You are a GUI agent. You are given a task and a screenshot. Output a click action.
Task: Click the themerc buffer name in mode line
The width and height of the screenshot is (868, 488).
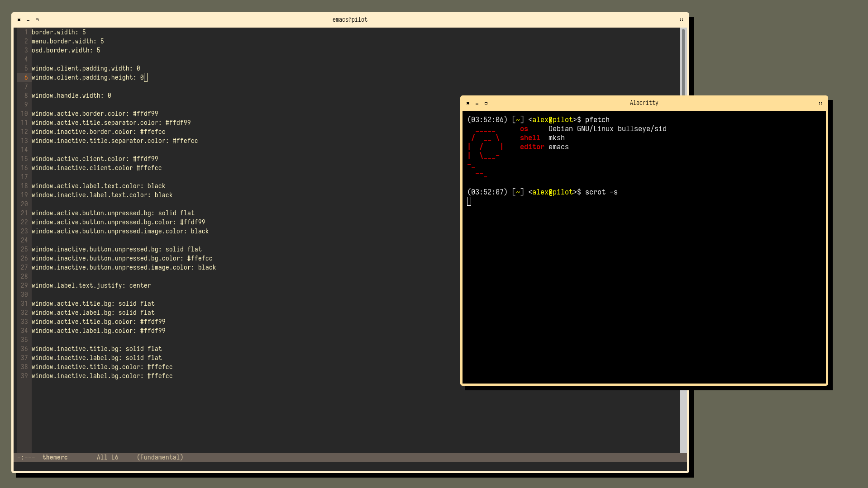coord(55,457)
